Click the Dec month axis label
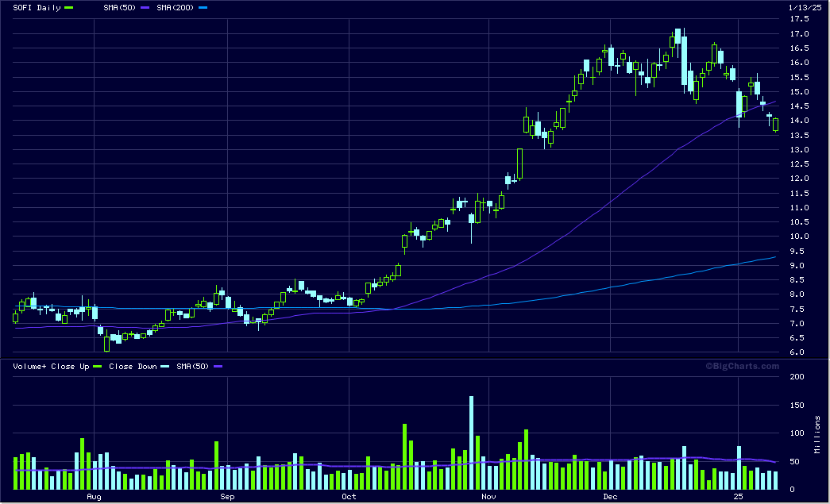Image resolution: width=830 pixels, height=504 pixels. pos(610,497)
